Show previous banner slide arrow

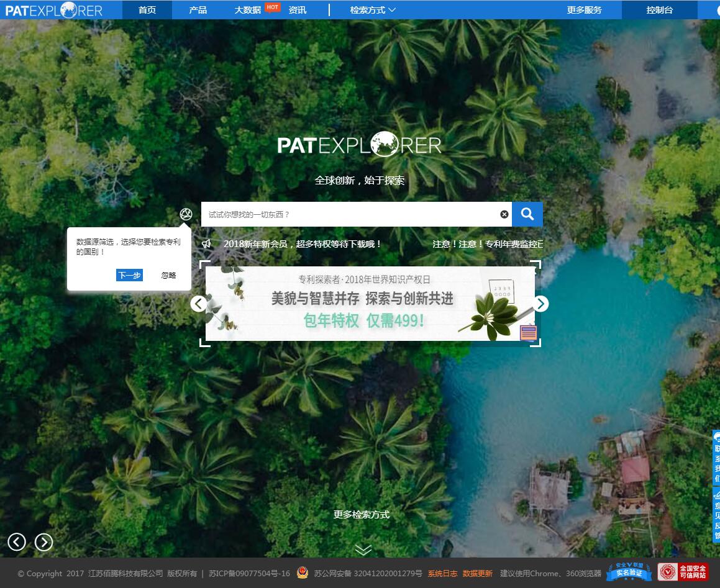pyautogui.click(x=198, y=304)
